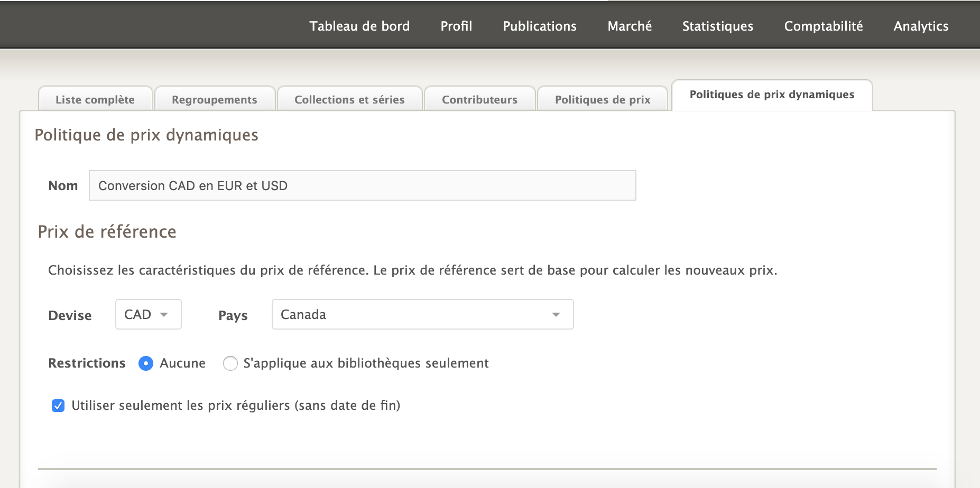The width and height of the screenshot is (980, 488).
Task: Select the Contributeurs tab
Action: click(479, 99)
